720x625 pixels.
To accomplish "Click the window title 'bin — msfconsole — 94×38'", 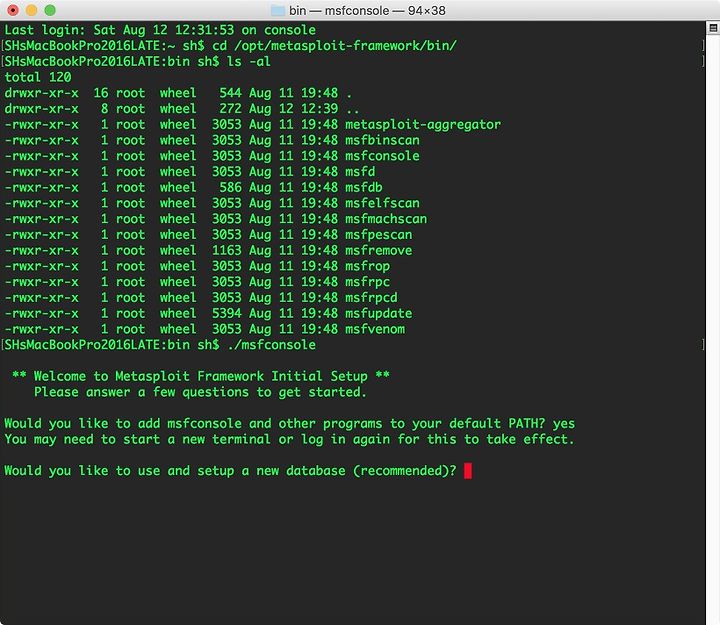I will pyautogui.click(x=367, y=10).
